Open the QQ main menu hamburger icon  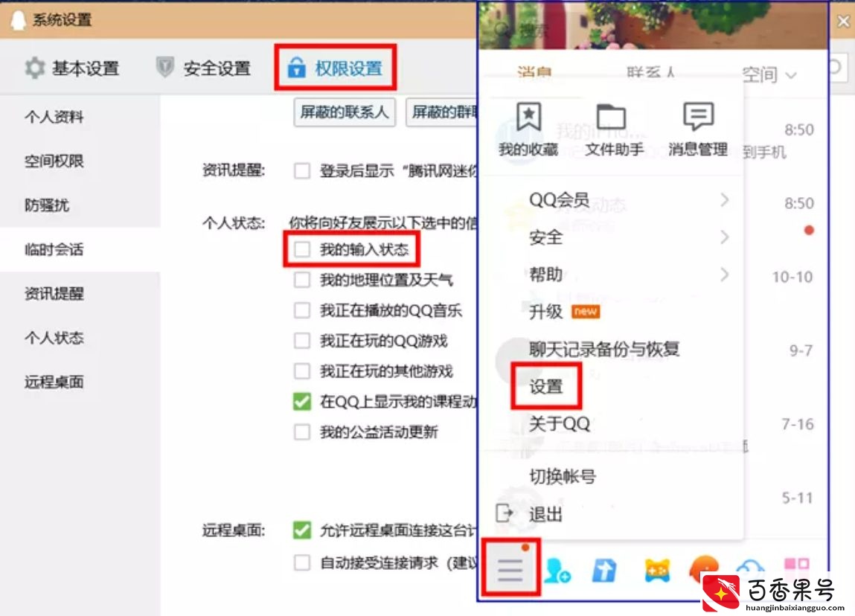[510, 570]
